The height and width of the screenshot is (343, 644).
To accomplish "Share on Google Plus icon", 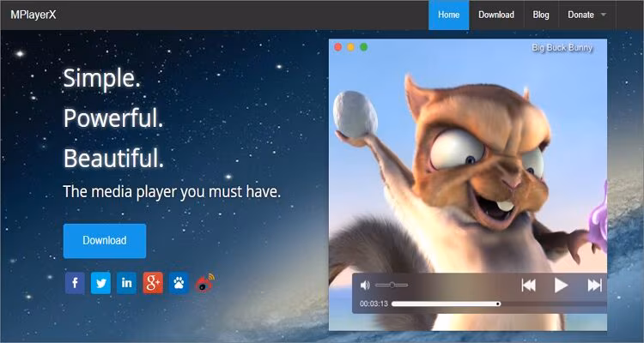I will 153,283.
